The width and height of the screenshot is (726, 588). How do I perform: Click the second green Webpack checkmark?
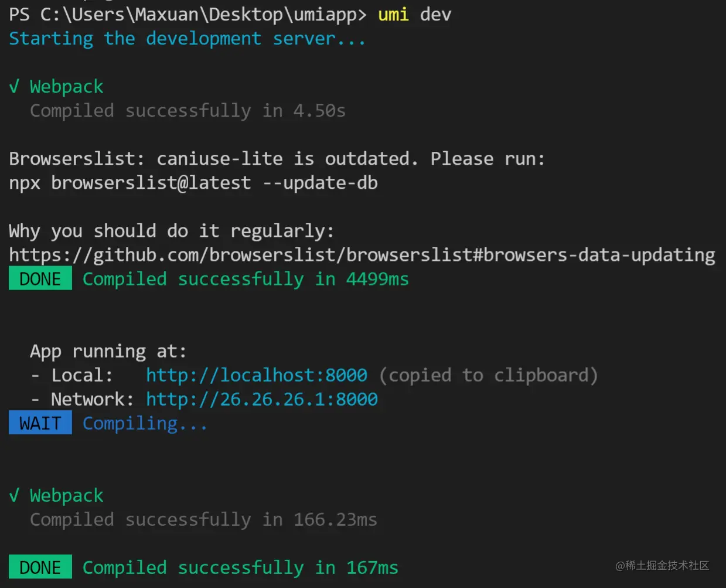(x=14, y=496)
